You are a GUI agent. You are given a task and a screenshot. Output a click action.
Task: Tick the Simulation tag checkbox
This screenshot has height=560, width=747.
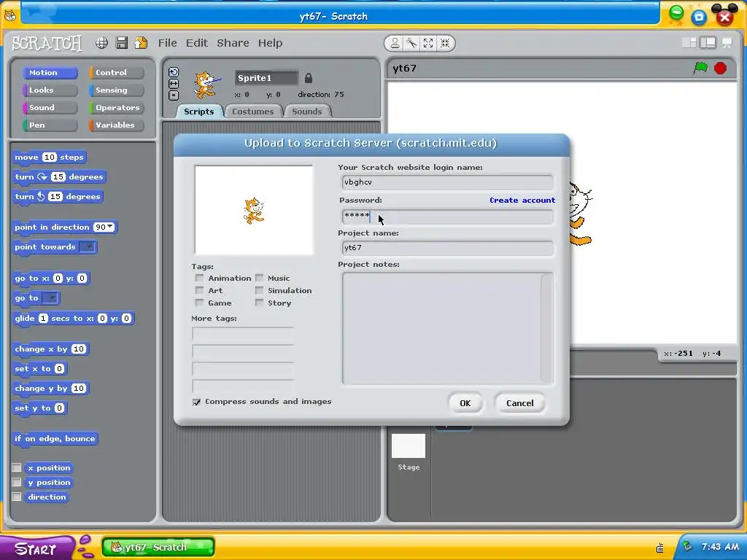coord(259,290)
